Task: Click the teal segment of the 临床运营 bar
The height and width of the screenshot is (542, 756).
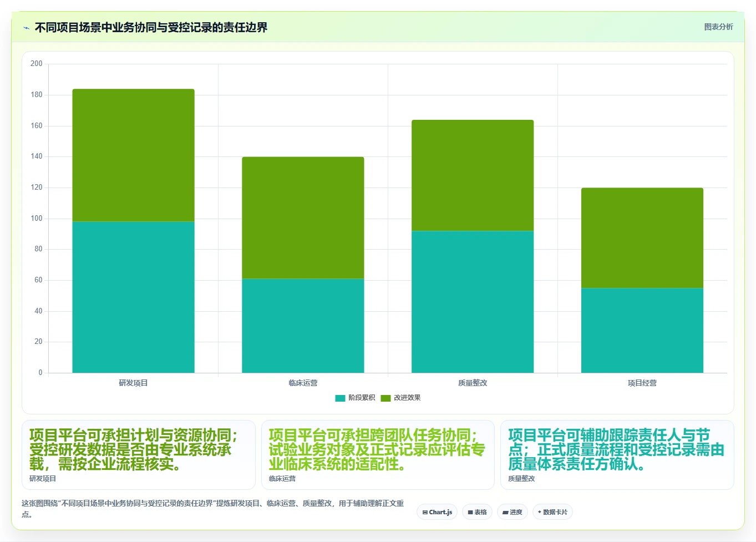Action: (x=303, y=326)
